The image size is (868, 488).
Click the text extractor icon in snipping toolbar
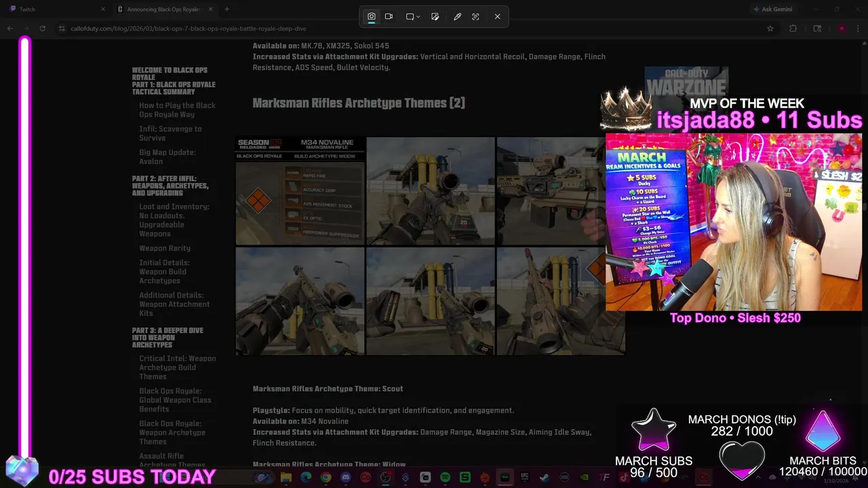coord(475,16)
